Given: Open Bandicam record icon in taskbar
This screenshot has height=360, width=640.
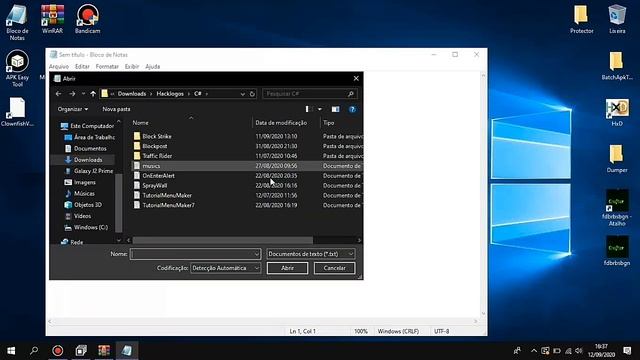Looking at the screenshot, I should pyautogui.click(x=58, y=351).
